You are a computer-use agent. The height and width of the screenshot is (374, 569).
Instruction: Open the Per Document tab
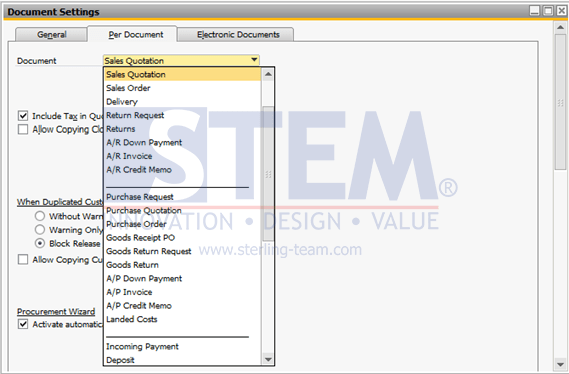(x=132, y=34)
